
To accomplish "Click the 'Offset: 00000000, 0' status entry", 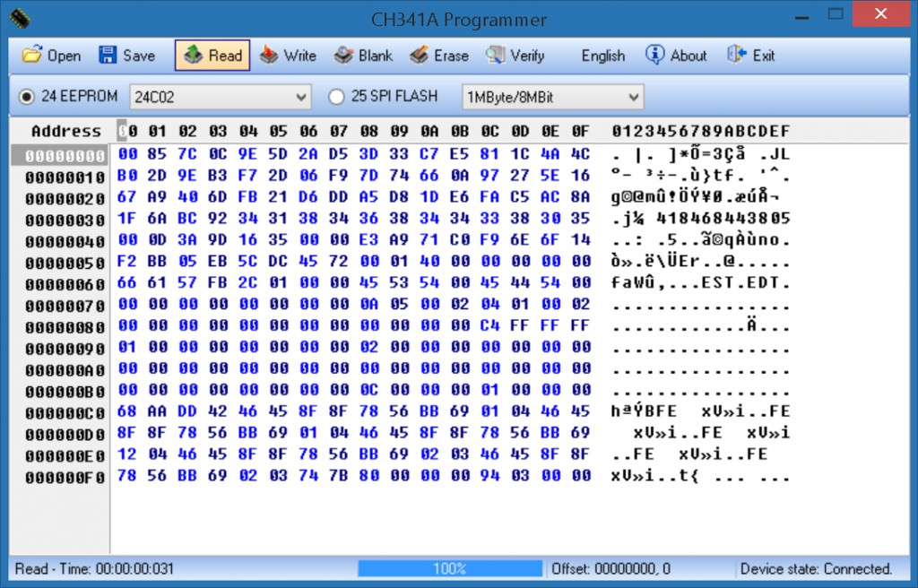I will [x=611, y=568].
